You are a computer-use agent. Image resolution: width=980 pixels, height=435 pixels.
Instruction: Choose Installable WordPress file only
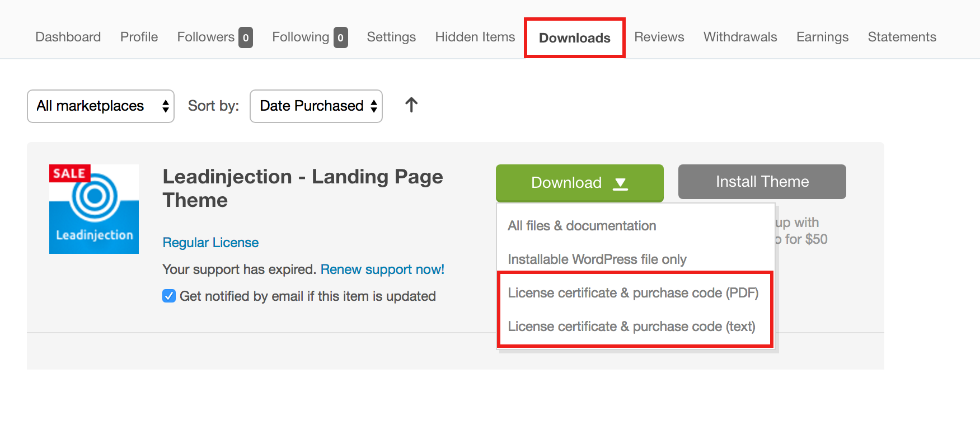597,259
